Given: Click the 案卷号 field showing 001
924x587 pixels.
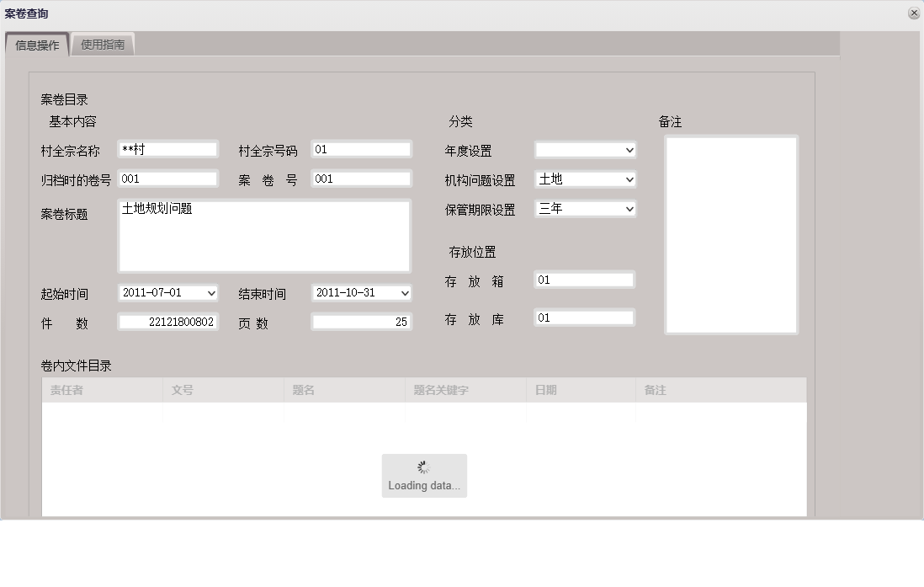Looking at the screenshot, I should [360, 178].
